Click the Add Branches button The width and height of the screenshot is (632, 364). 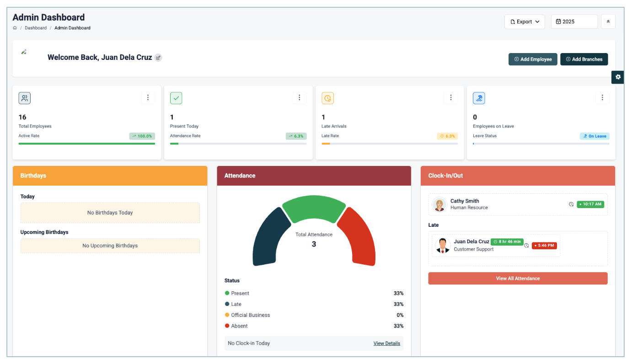(584, 59)
